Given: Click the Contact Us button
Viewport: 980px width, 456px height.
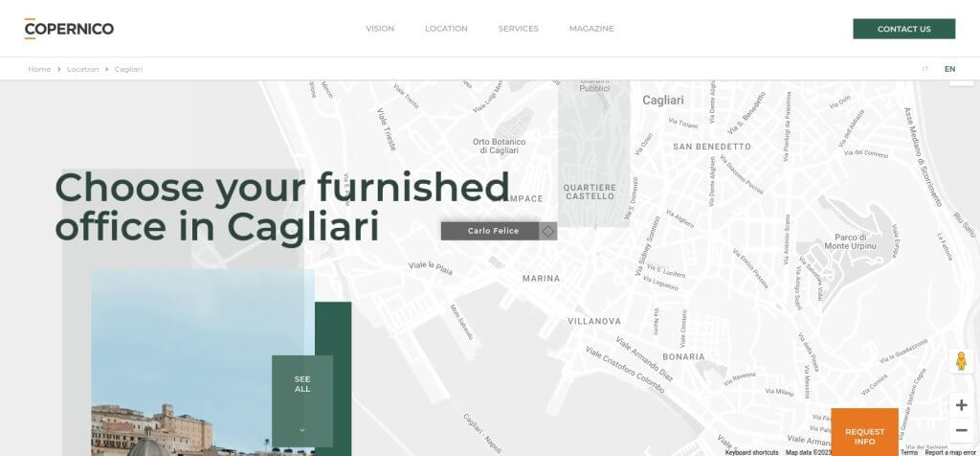Looking at the screenshot, I should pos(903,29).
